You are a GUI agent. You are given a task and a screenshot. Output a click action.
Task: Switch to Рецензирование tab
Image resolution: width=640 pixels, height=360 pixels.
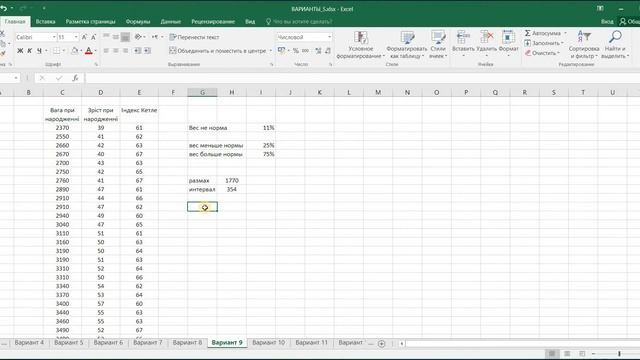(x=213, y=22)
